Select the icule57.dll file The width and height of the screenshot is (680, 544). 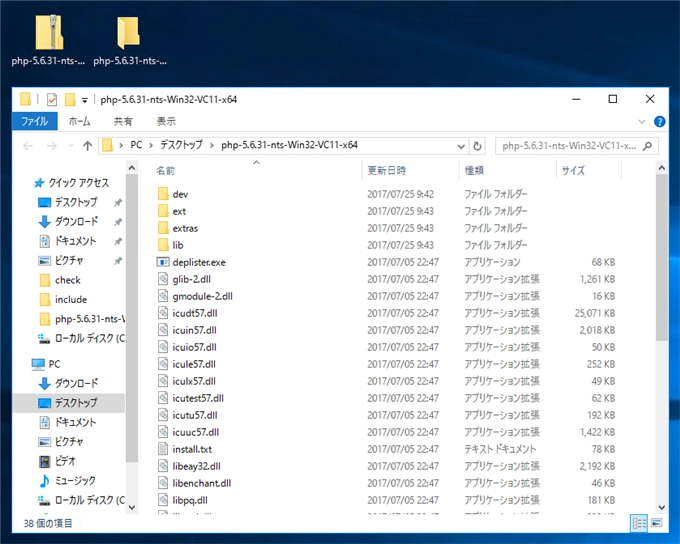186,364
